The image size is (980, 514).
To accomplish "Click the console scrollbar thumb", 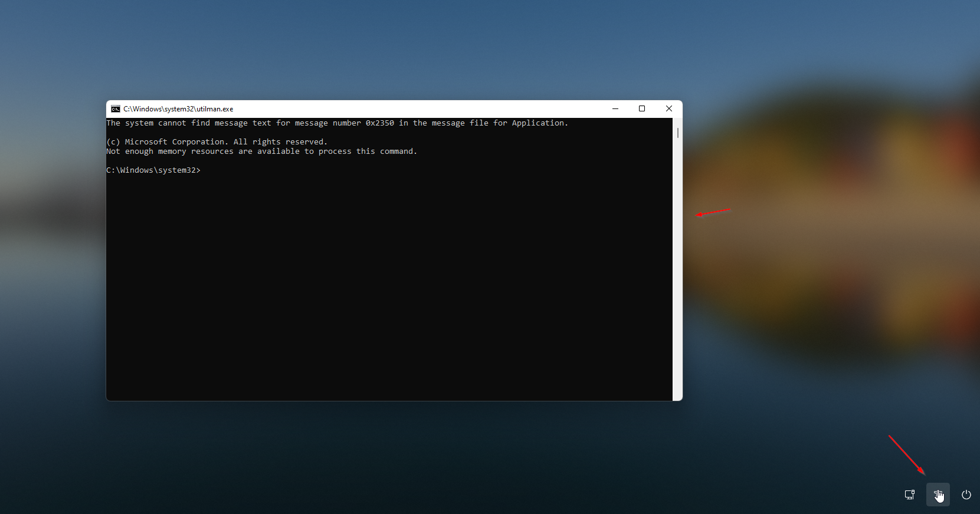I will pos(677,133).
